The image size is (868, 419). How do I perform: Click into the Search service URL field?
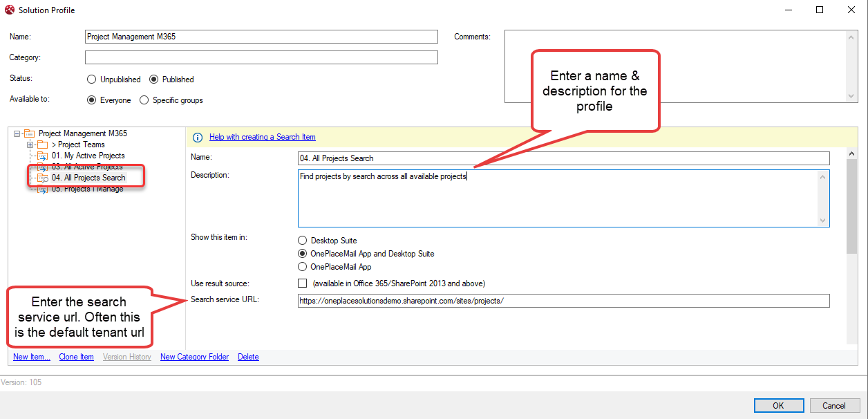(563, 301)
